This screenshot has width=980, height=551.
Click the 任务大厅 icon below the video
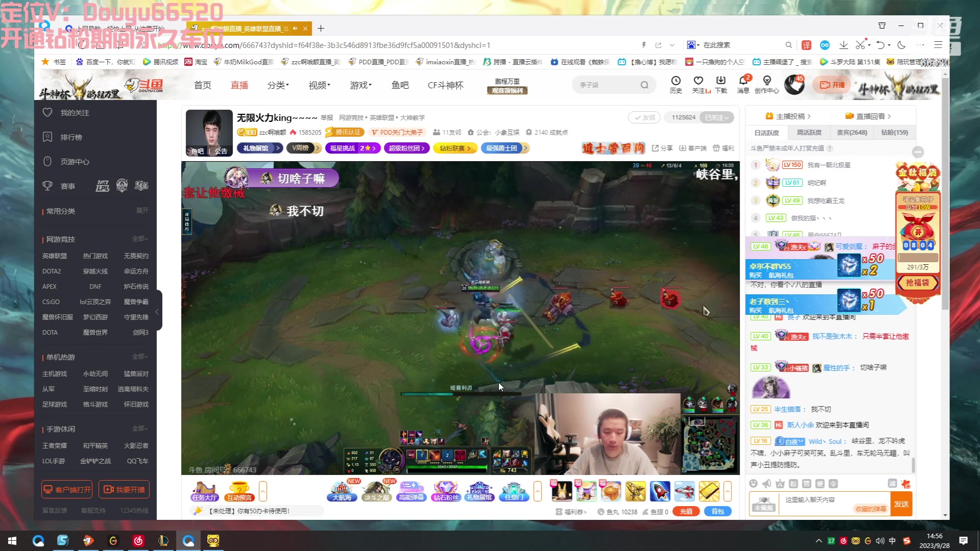(x=205, y=491)
